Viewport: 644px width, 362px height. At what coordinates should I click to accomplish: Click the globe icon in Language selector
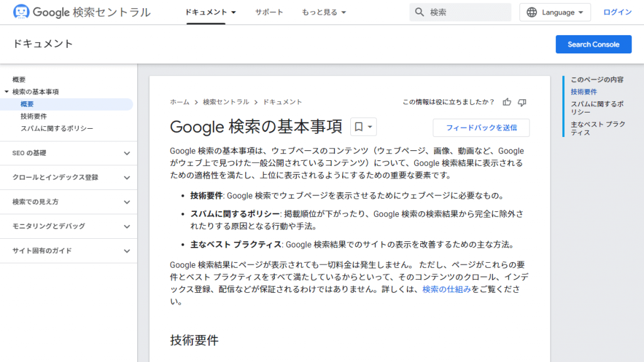531,13
